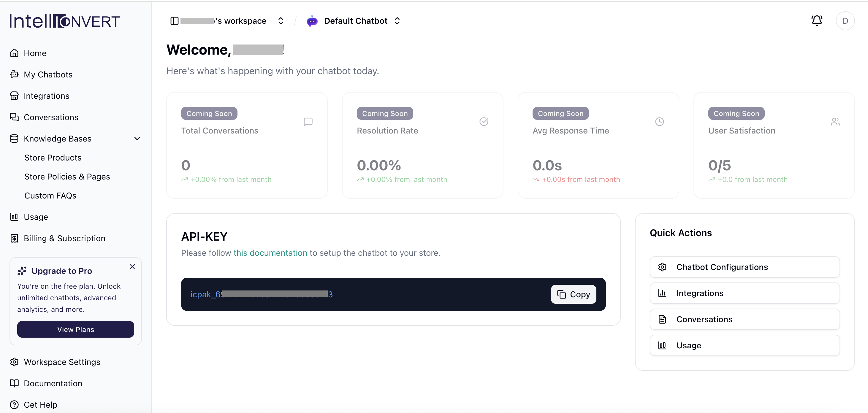Image resolution: width=868 pixels, height=413 pixels.
Task: Open My Chatbots page
Action: 75,74
